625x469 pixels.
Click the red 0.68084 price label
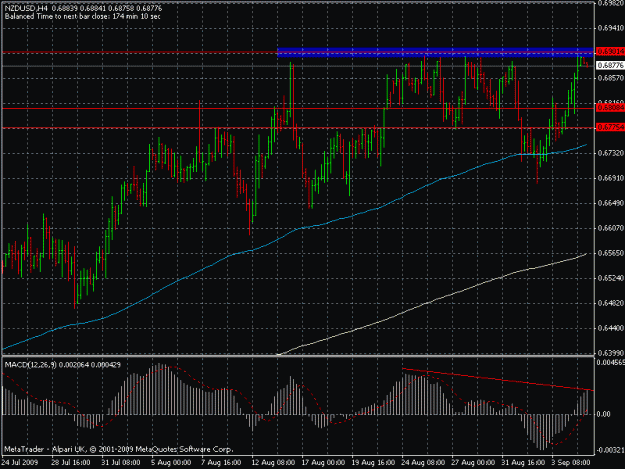610,108
